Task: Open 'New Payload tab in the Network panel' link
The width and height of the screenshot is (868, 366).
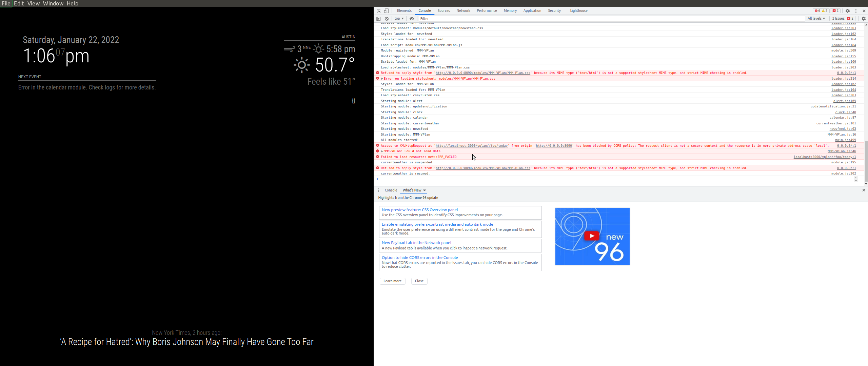Action: [x=416, y=243]
